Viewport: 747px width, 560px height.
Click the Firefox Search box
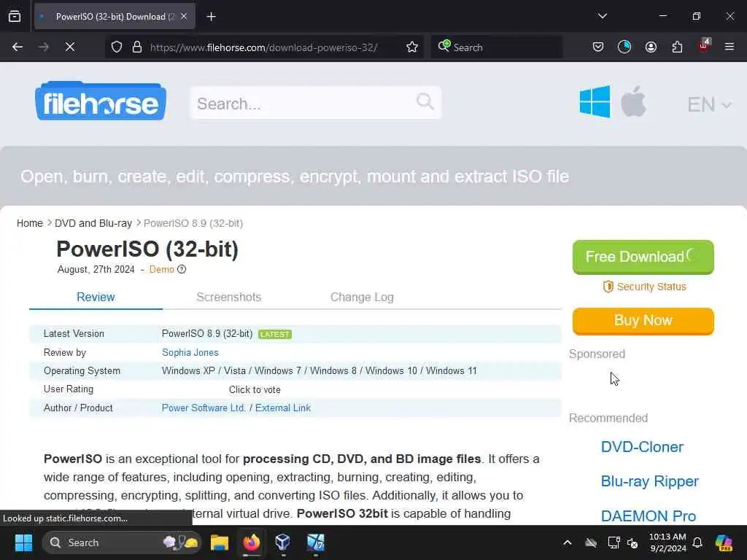tap(496, 47)
